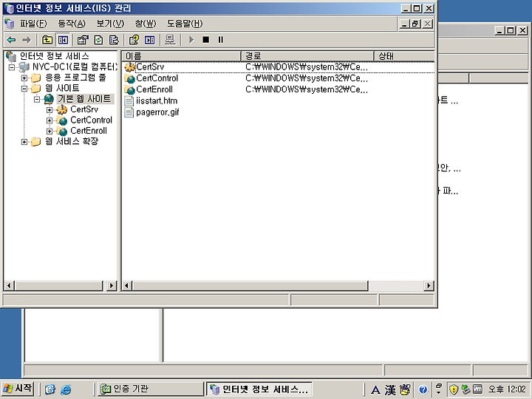The width and height of the screenshot is (532, 399).
Task: Click the list pane horizontal scrollbar thumb
Action: pyautogui.click(x=250, y=286)
